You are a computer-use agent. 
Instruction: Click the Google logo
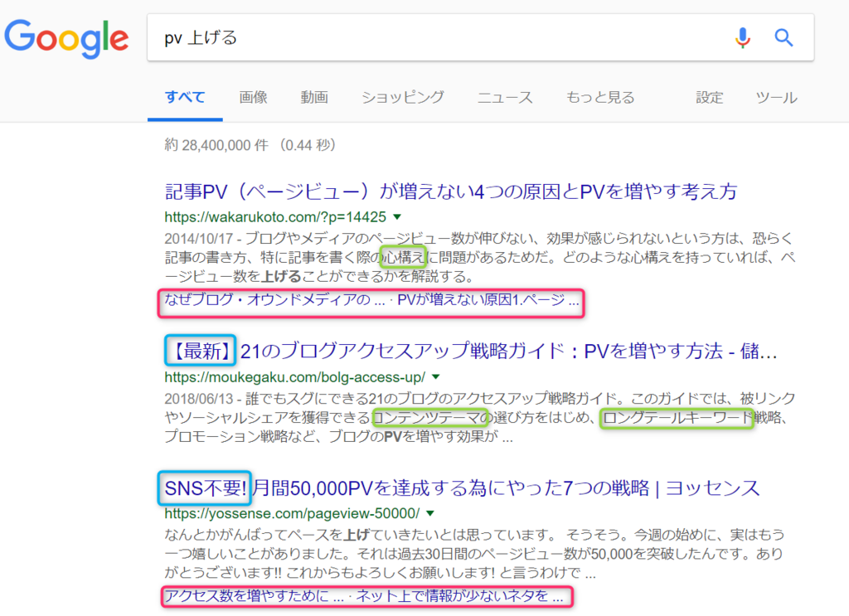(66, 38)
